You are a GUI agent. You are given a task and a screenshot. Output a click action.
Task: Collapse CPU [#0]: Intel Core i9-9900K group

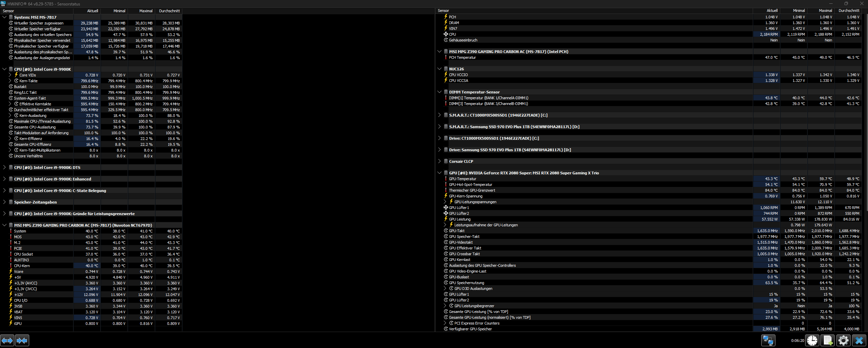[4, 69]
